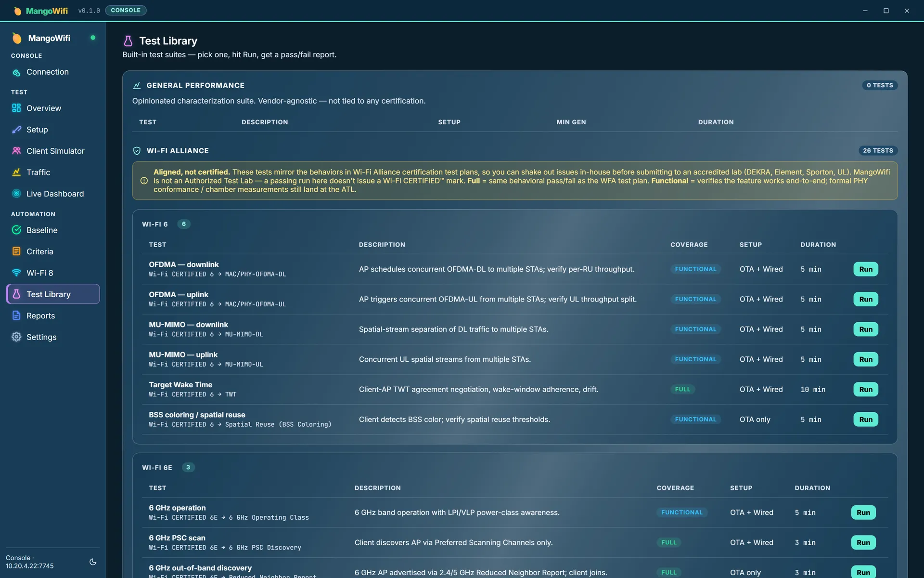Viewport: 924px width, 578px height.
Task: Click the MangoWifi mango logo in the sidebar
Action: point(17,38)
